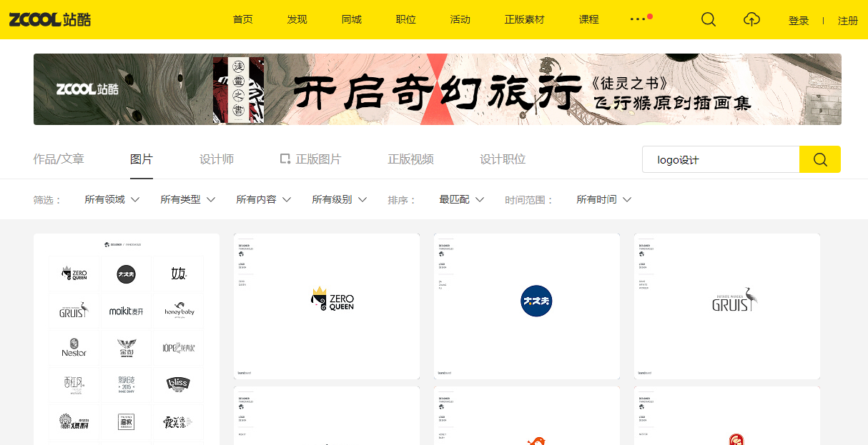This screenshot has height=445, width=868.
Task: Switch to the 正版视频 tab
Action: [x=411, y=159]
